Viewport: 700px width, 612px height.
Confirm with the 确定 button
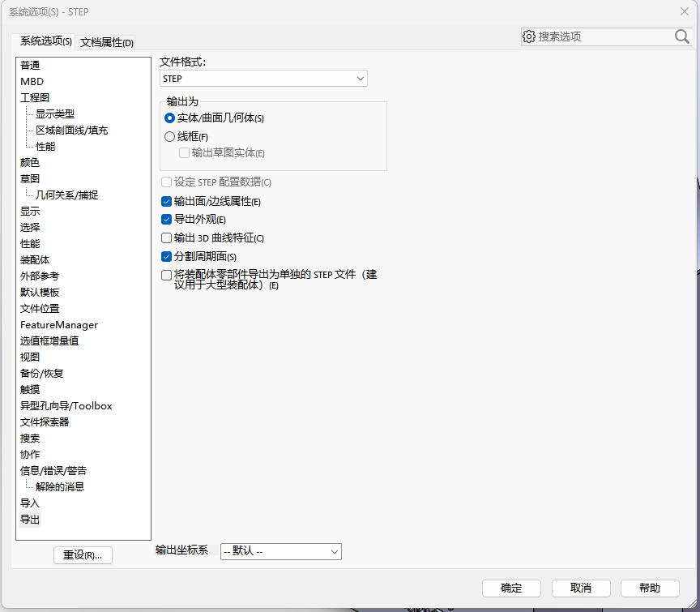(511, 588)
